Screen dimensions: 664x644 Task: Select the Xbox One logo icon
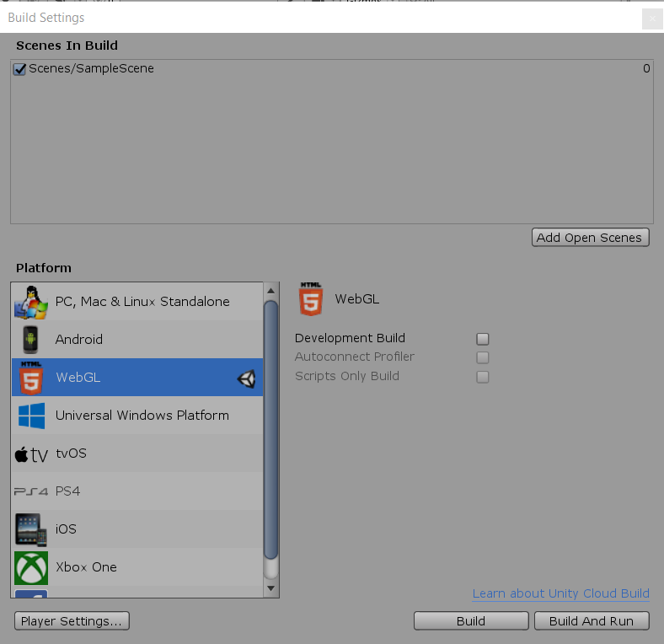point(31,567)
